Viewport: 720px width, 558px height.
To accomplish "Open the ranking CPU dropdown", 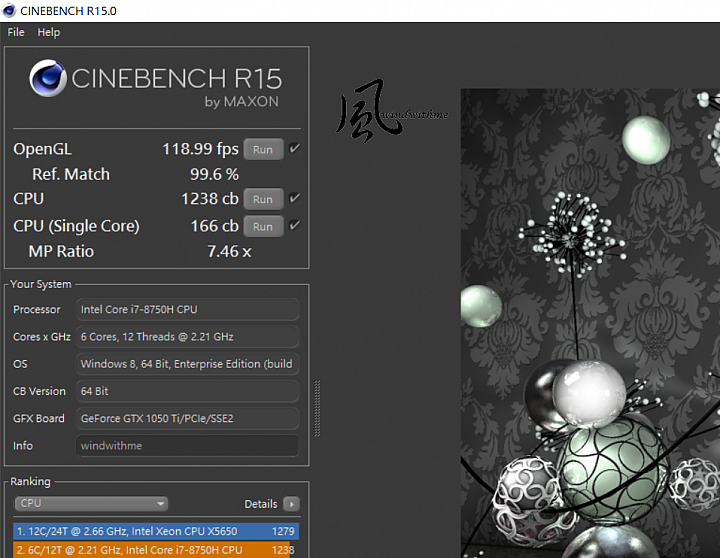I will (x=91, y=503).
